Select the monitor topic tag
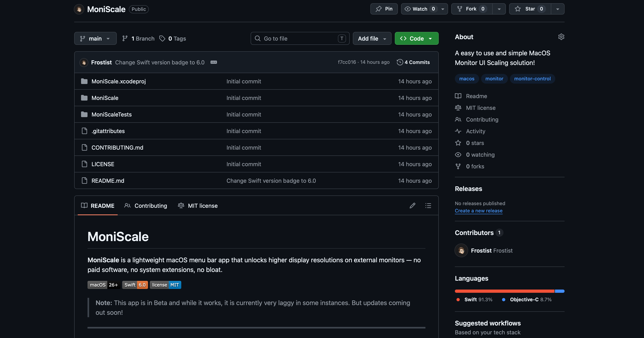 point(494,79)
